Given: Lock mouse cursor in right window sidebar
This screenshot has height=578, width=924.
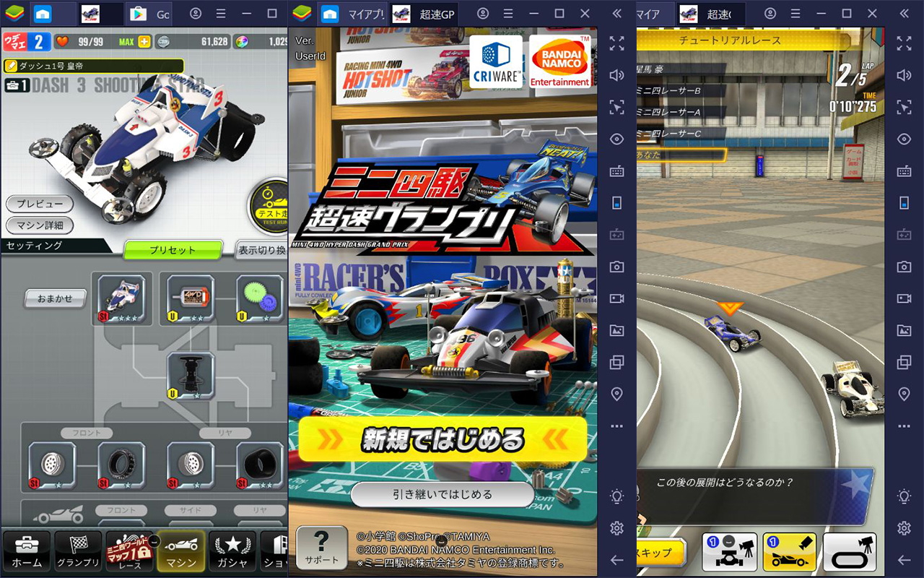Looking at the screenshot, I should click(x=904, y=107).
